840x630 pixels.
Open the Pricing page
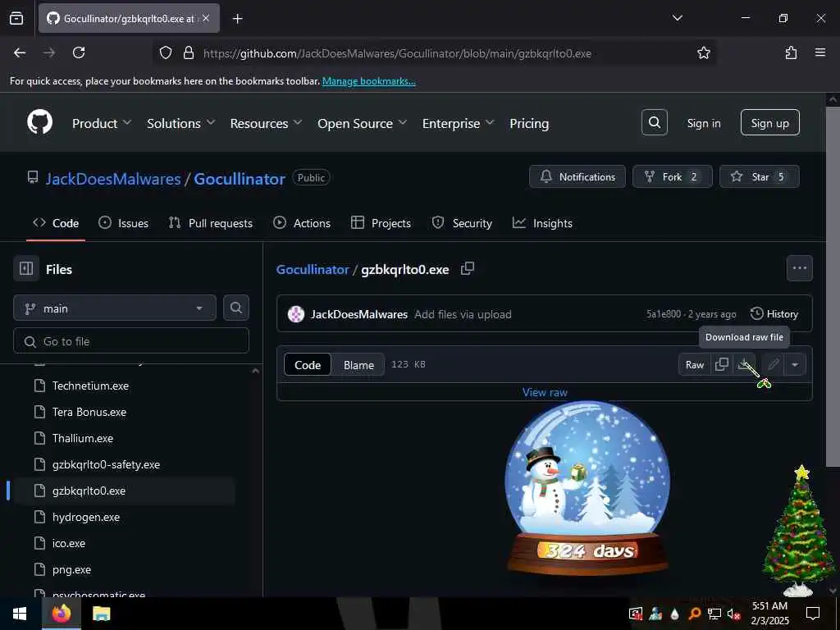point(529,123)
